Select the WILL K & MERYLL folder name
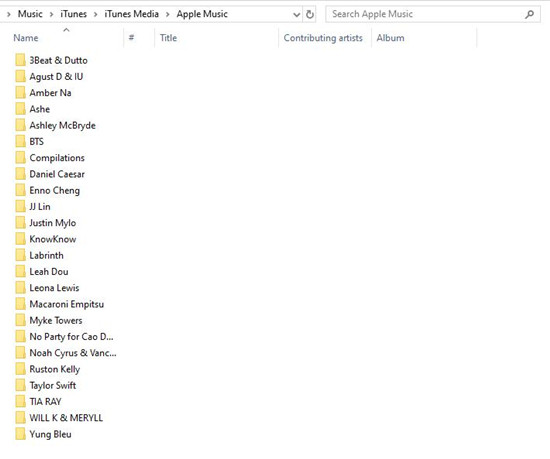 click(66, 418)
